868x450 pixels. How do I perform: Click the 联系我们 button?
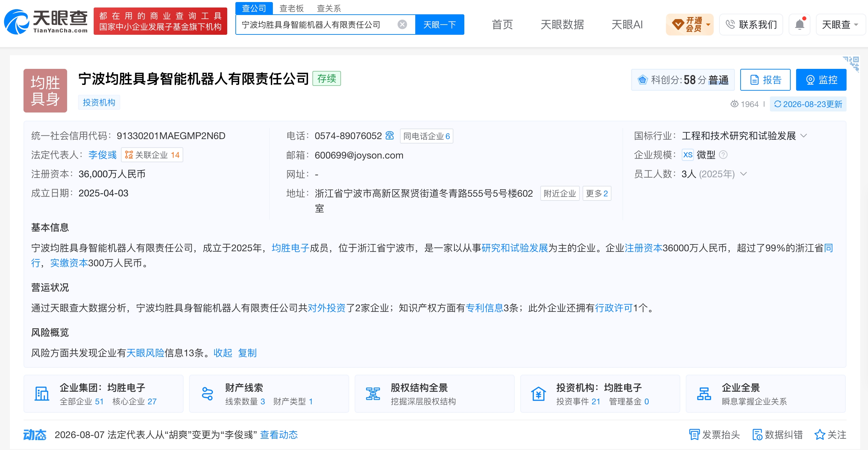click(751, 25)
